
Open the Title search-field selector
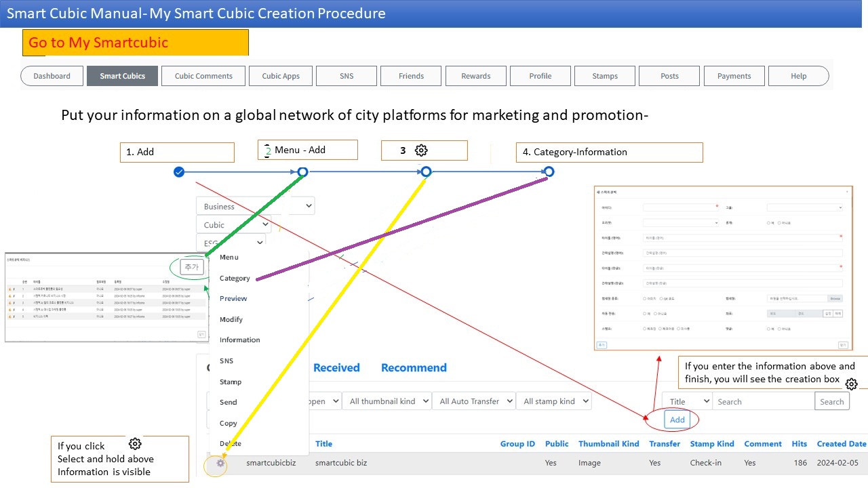click(686, 401)
